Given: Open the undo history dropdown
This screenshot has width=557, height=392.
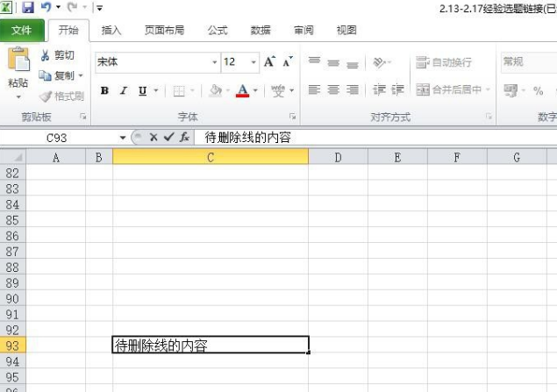Looking at the screenshot, I should (58, 7).
